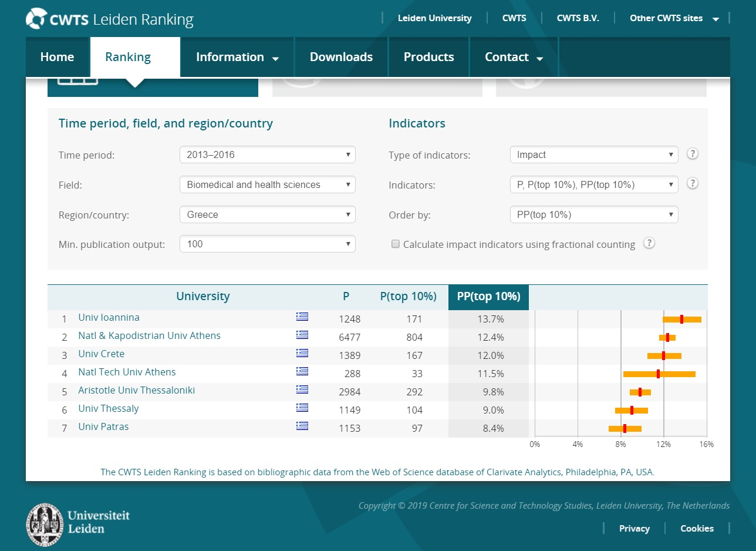This screenshot has height=551, width=756.
Task: Click Univ Ioannina's stability interval bar
Action: pos(682,319)
